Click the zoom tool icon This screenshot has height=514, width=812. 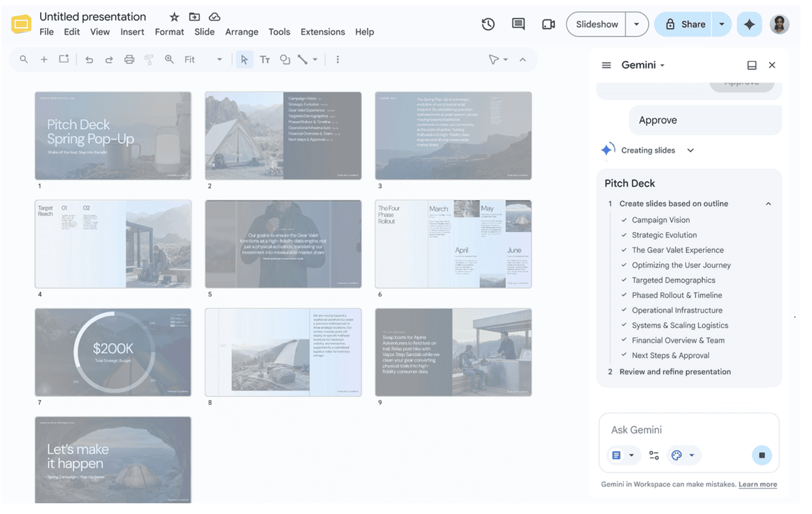(x=169, y=59)
